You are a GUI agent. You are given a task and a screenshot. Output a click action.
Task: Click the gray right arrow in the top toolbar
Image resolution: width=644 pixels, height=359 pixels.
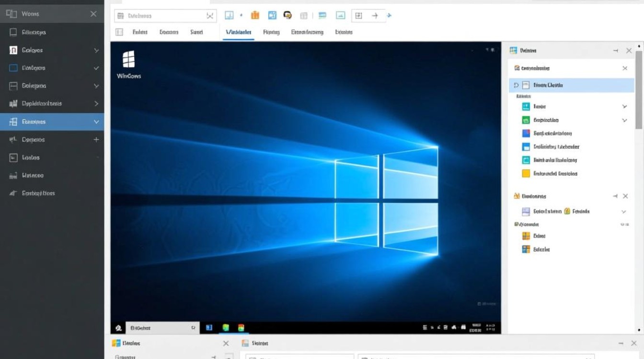(x=375, y=16)
